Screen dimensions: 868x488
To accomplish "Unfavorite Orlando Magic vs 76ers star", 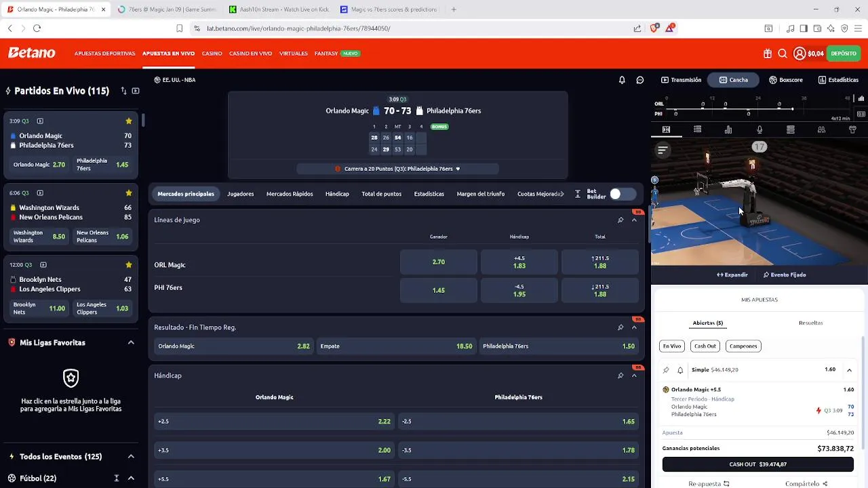I will pyautogui.click(x=129, y=121).
